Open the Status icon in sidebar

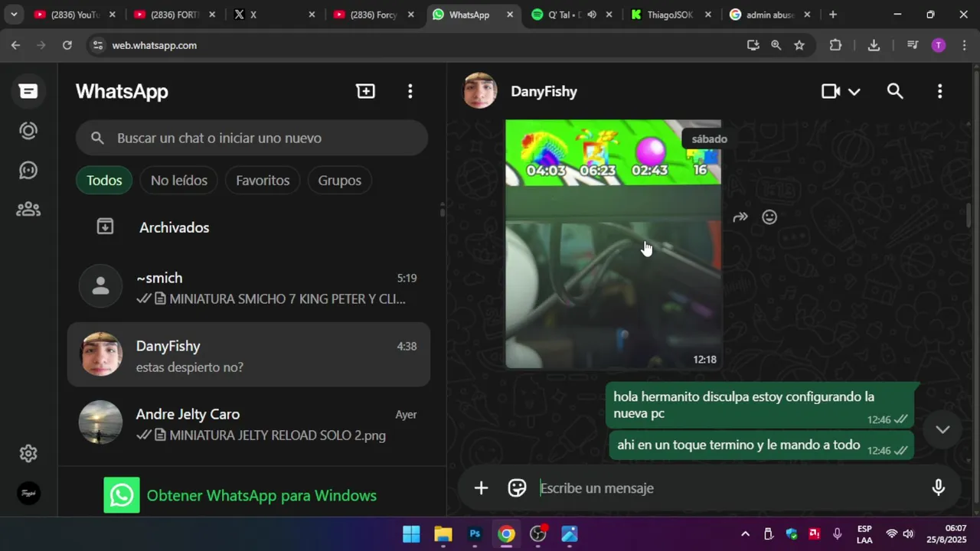[28, 131]
